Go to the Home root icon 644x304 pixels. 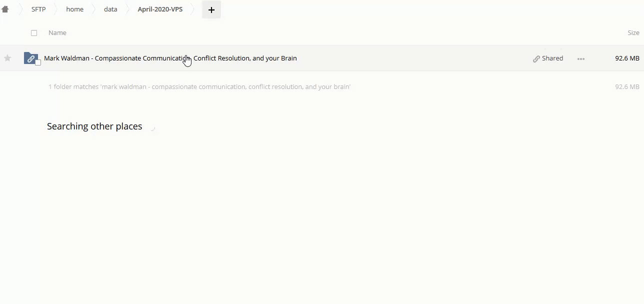5,9
